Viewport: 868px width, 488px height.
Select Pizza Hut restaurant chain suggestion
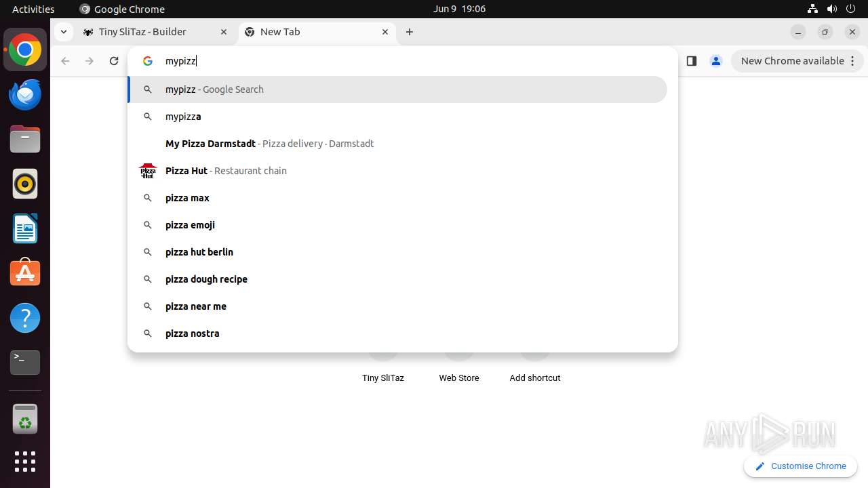point(398,171)
